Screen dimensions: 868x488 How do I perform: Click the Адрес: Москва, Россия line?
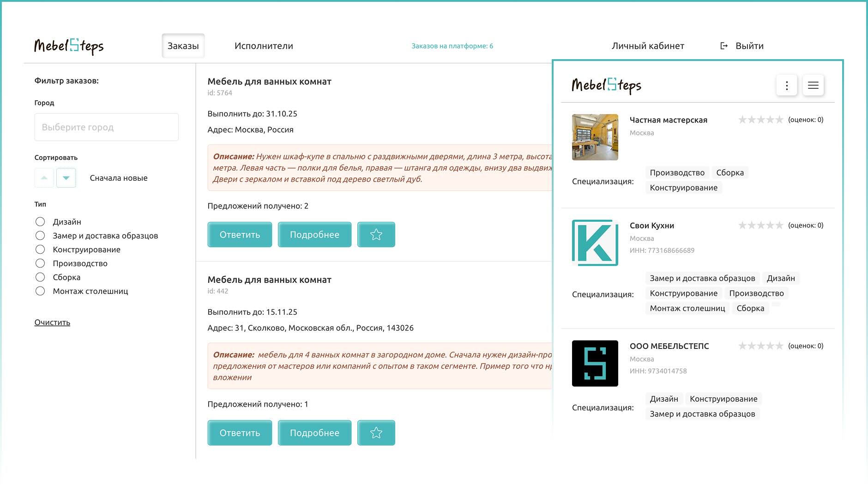pyautogui.click(x=251, y=130)
